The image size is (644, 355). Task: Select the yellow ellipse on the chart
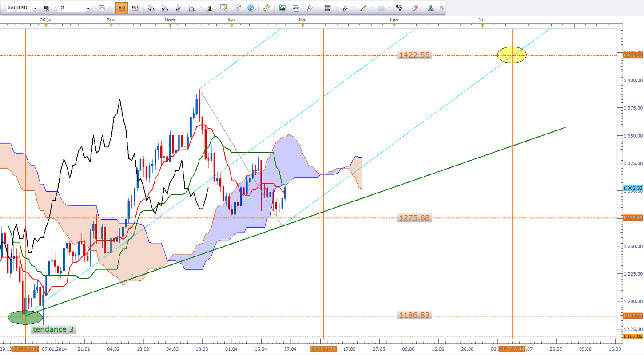pos(512,55)
